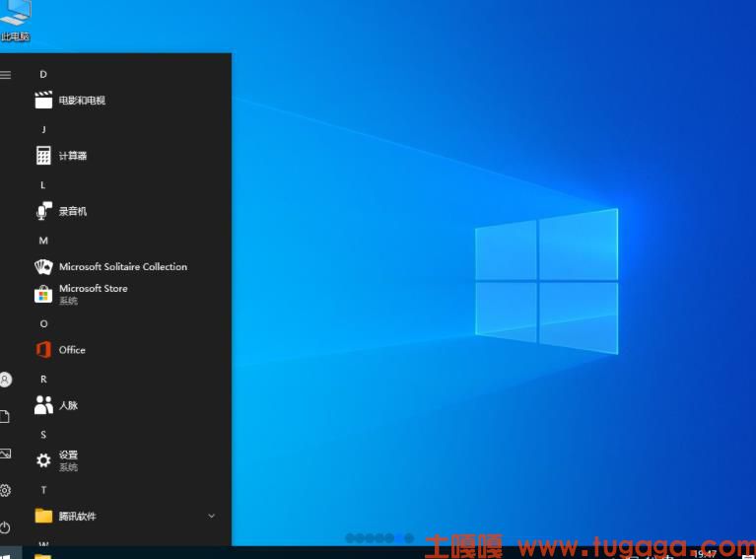Image resolution: width=756 pixels, height=559 pixels.
Task: Open the Tencent Software folder icon (腾讯软件)
Action: pos(43,516)
